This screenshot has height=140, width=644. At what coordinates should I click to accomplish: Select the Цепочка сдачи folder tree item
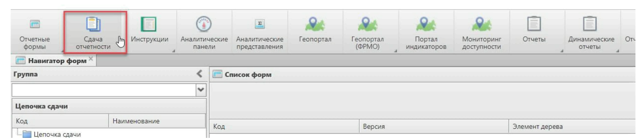click(x=57, y=134)
